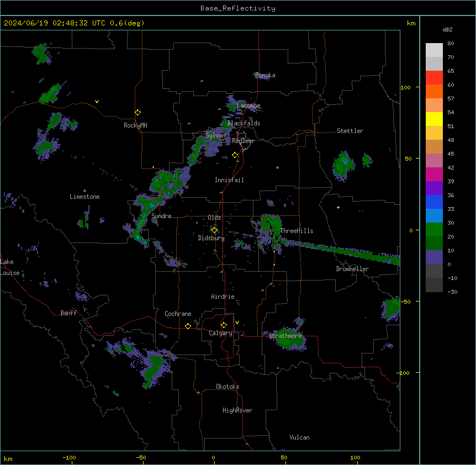The width and height of the screenshot is (476, 465).
Task: Pick the light gray 70-80 dBZ swatch
Action: pyautogui.click(x=434, y=50)
